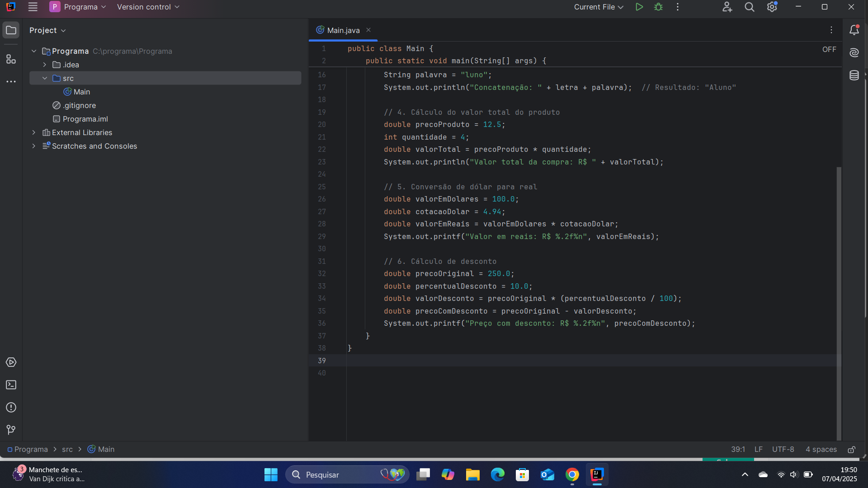The height and width of the screenshot is (488, 868).
Task: Open the Project view dropdown
Action: pos(47,30)
